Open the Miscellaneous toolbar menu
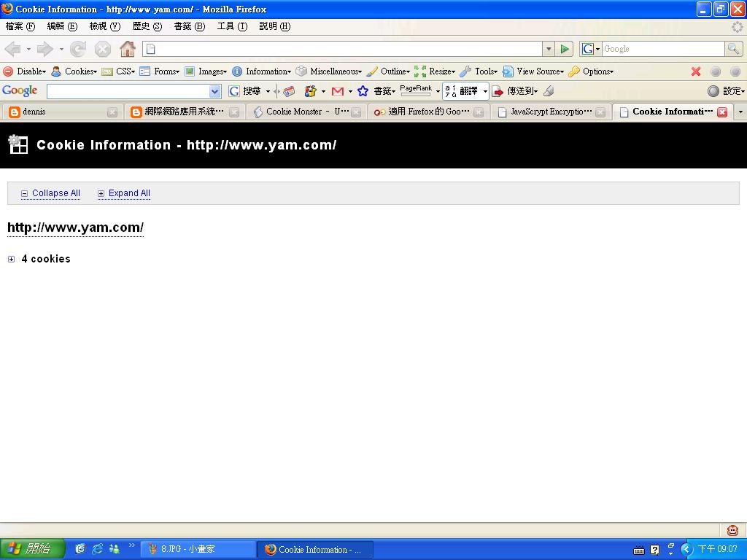 pyautogui.click(x=329, y=71)
